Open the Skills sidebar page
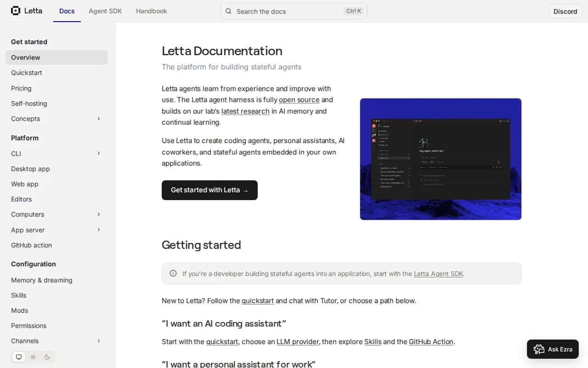Image resolution: width=588 pixels, height=368 pixels. tap(57, 295)
